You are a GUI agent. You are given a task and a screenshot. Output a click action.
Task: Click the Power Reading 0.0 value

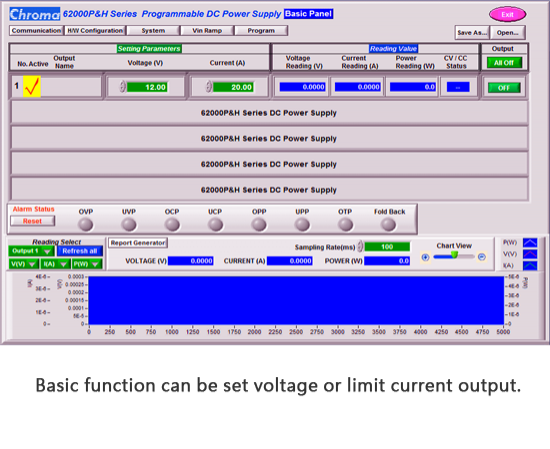(x=413, y=87)
